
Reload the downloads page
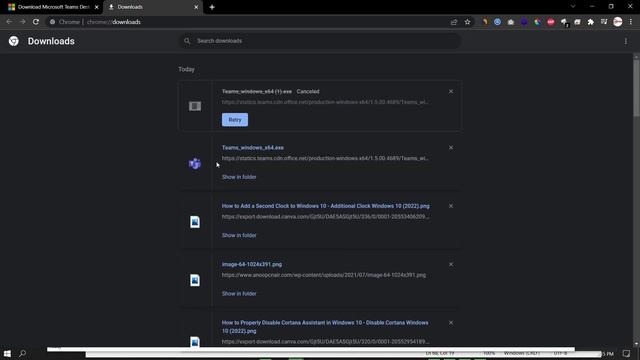coord(36,22)
